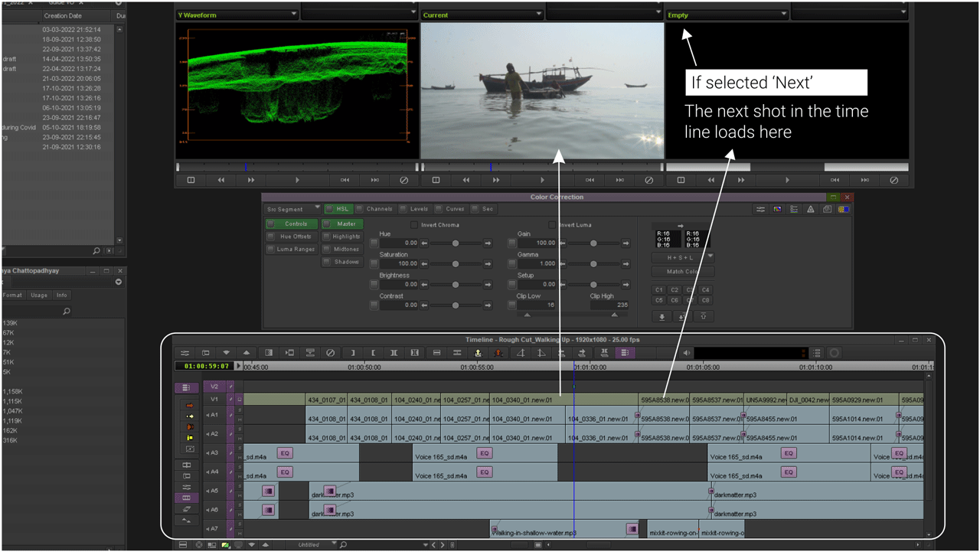Image resolution: width=980 pixels, height=552 pixels.
Task: Select the red Overwrite arrow icon
Action: tap(498, 352)
